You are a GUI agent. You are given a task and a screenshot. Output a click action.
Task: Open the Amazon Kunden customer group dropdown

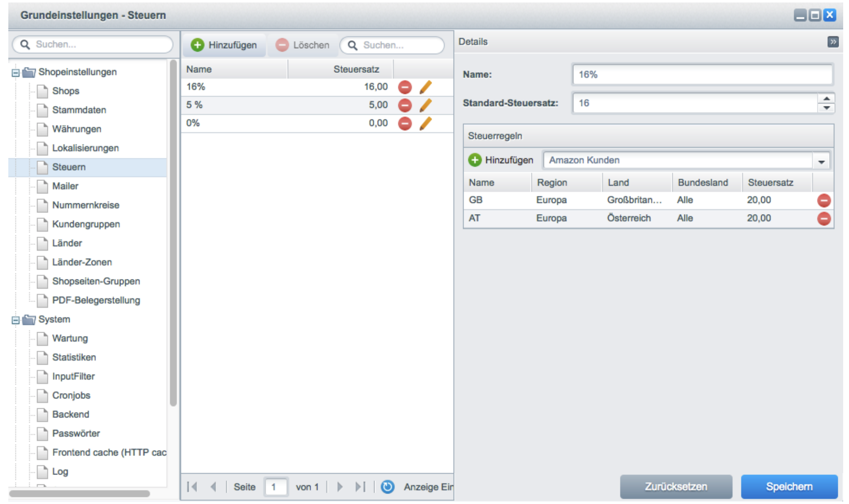[x=821, y=161]
